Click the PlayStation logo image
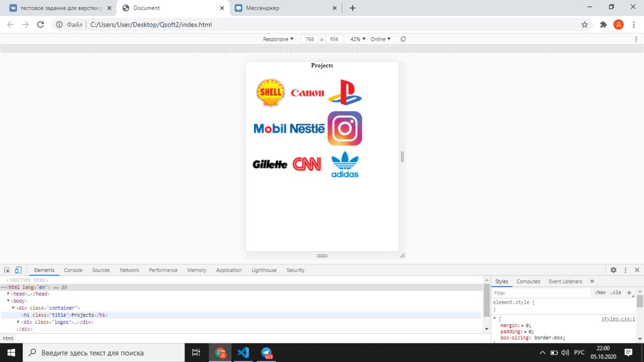 (345, 92)
